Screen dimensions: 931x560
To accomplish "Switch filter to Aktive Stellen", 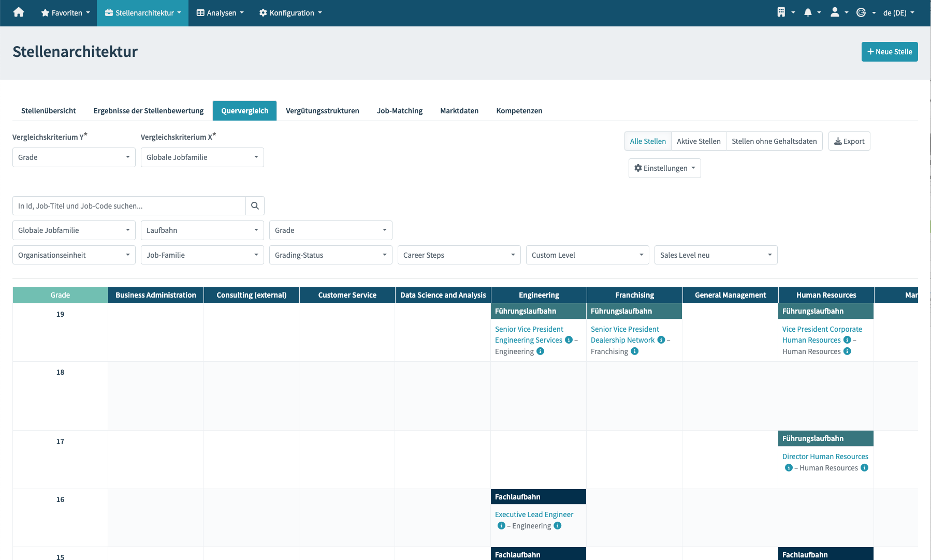I will coord(699,141).
